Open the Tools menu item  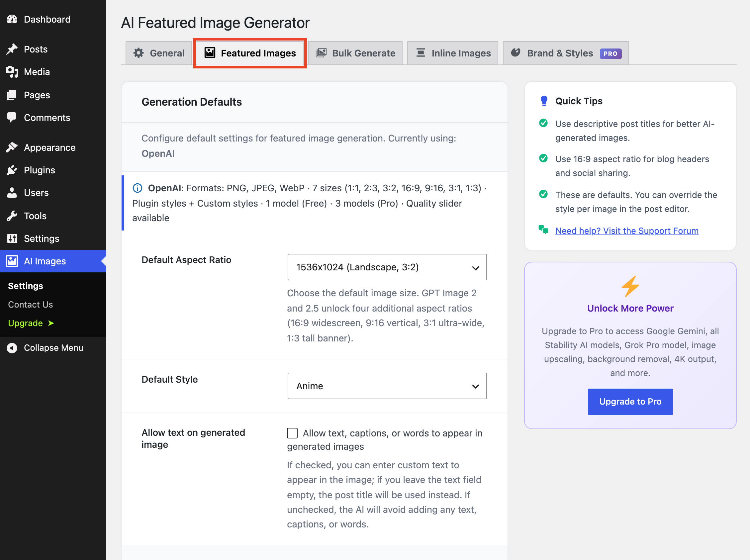(53, 216)
